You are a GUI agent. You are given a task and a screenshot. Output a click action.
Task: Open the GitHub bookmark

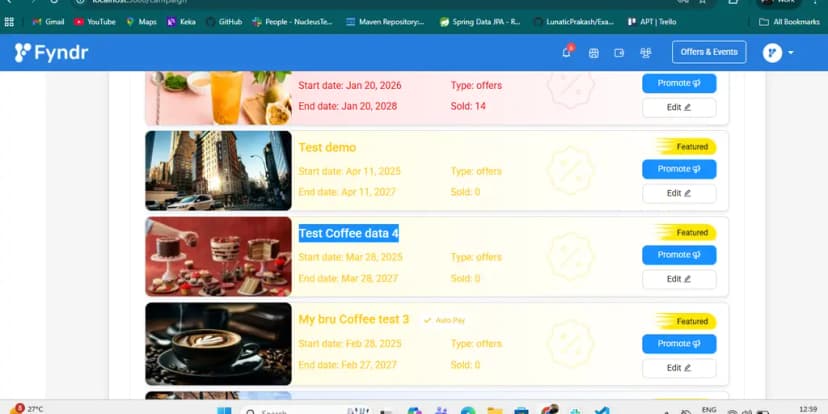click(x=224, y=22)
